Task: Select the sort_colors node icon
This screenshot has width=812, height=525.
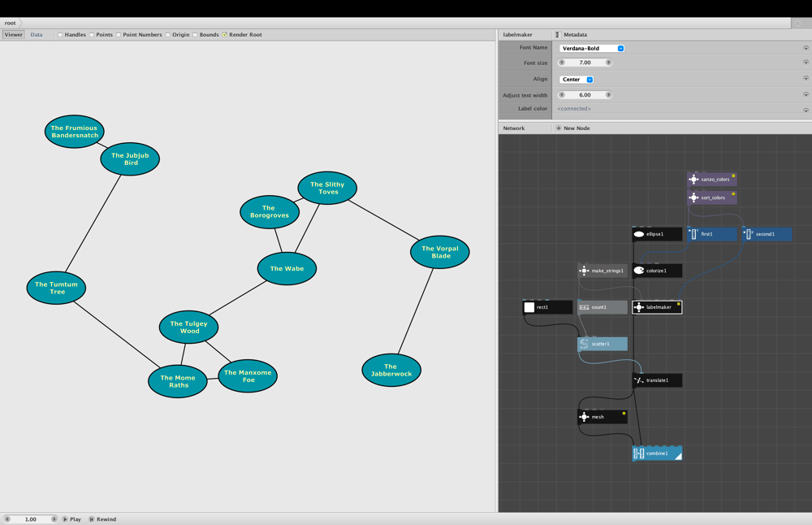Action: (694, 197)
